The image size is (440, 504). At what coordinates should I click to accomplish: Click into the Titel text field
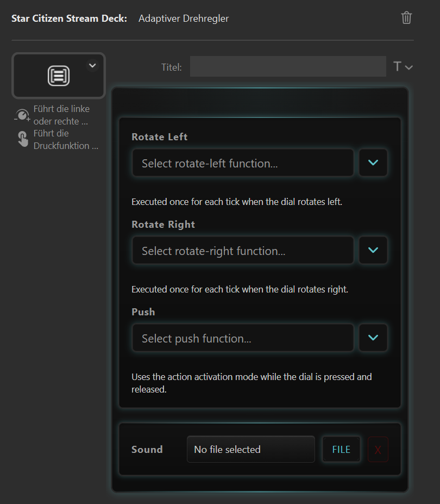tap(288, 67)
